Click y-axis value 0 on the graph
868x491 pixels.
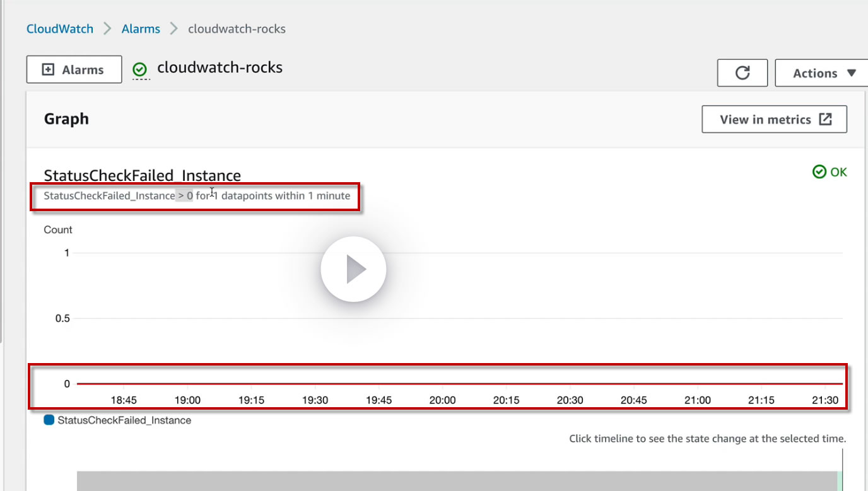67,384
